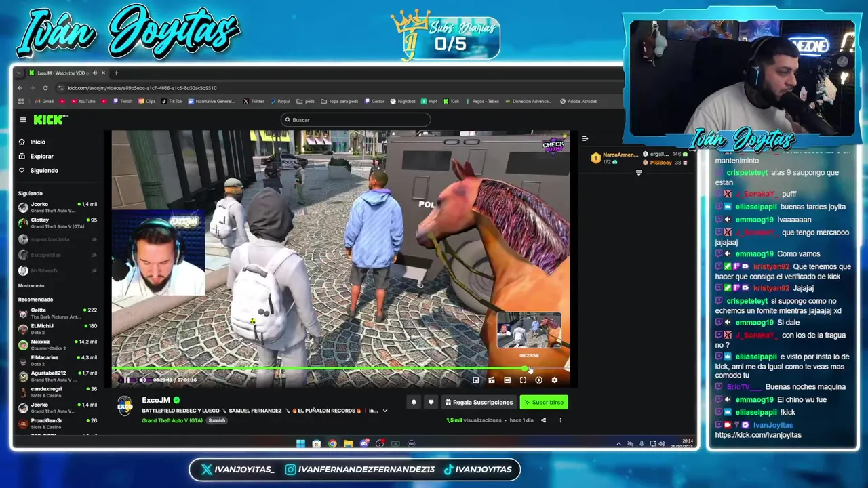Open the Tik Tok bookmark

tap(171, 102)
